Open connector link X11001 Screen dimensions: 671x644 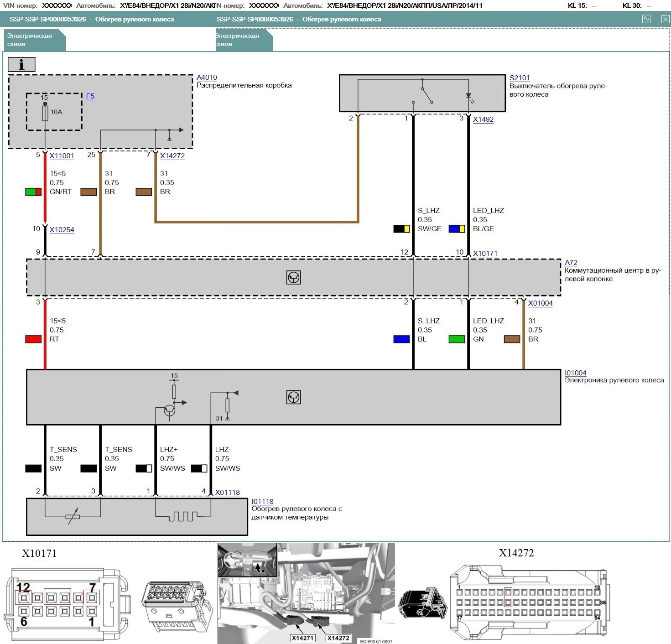[62, 156]
